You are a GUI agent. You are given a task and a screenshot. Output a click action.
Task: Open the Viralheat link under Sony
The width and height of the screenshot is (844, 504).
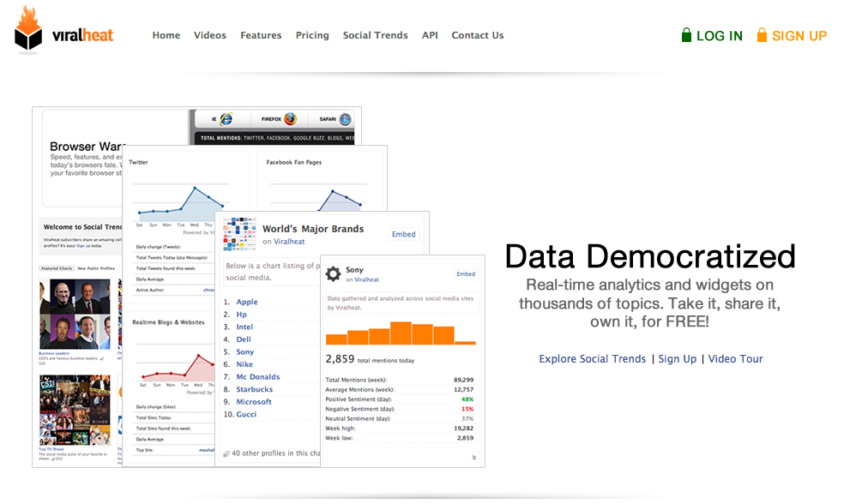tap(366, 279)
